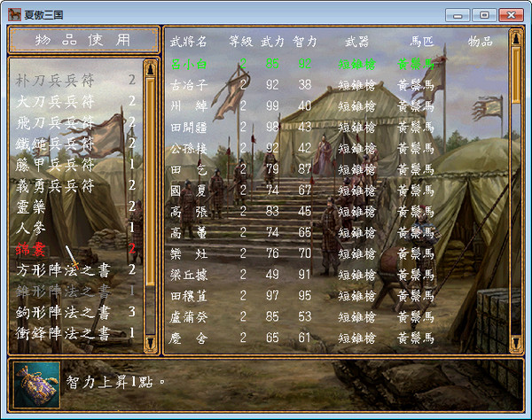
Task: Select the 朴刀兵兵符 item
Action: (x=75, y=81)
